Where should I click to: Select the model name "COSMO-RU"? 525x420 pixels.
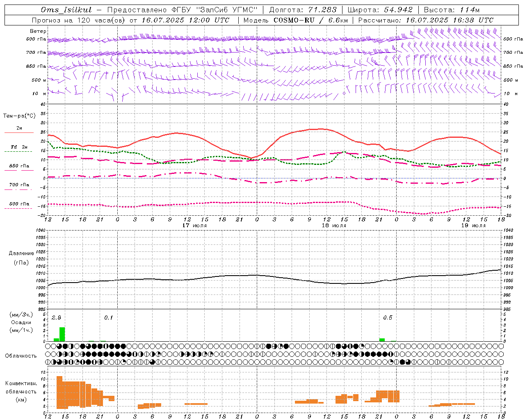click(294, 20)
